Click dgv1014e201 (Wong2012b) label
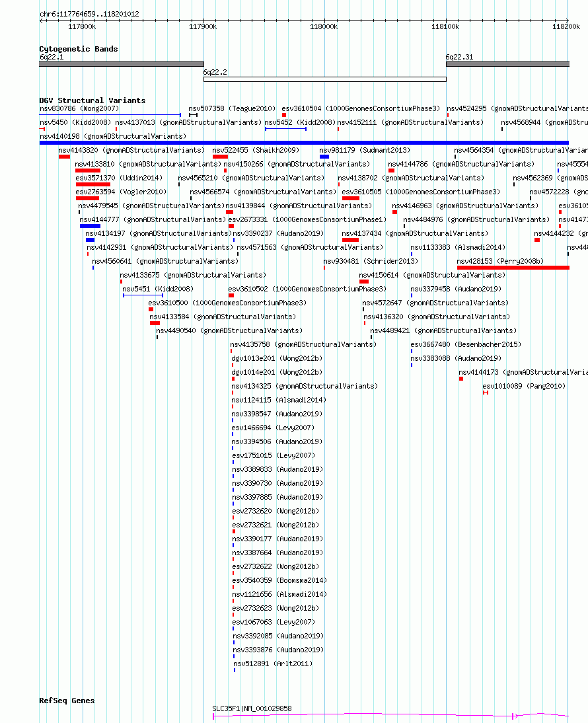 tap(277, 372)
